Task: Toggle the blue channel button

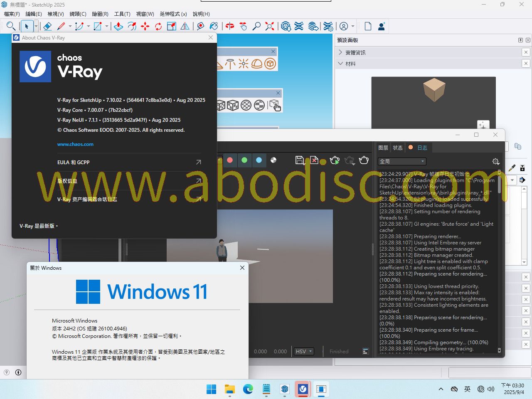Action: pyautogui.click(x=259, y=160)
